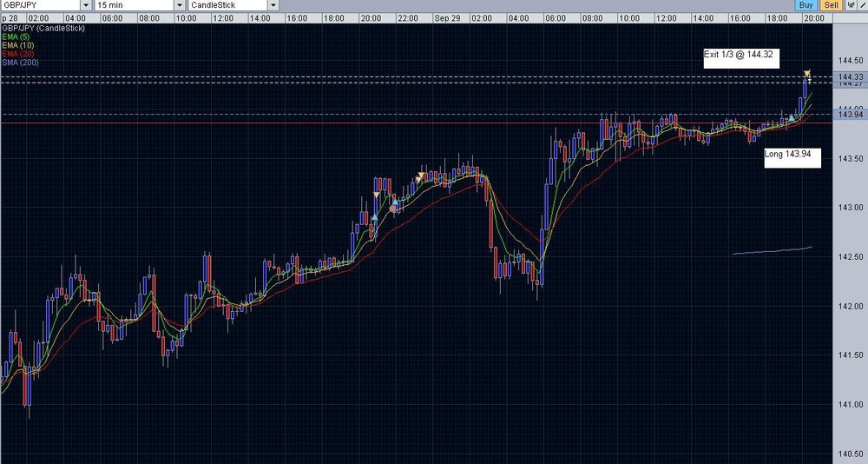This screenshot has height=464, width=868.
Task: Click the orange down-arrow near 22:00 candles
Action: [x=420, y=176]
